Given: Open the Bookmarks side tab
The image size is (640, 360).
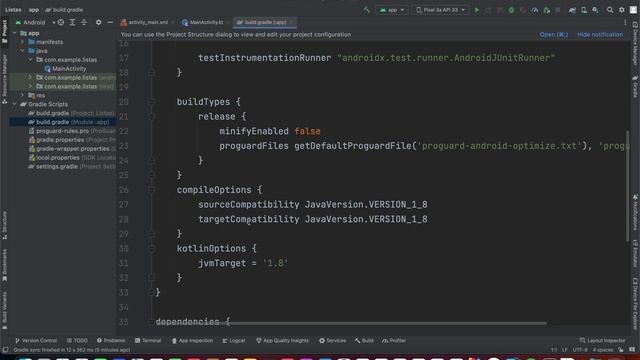Looking at the screenshot, I should [x=4, y=265].
